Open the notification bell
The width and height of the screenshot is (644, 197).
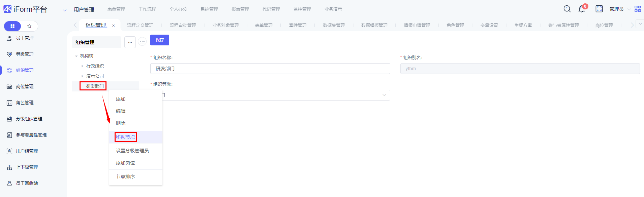point(582,9)
